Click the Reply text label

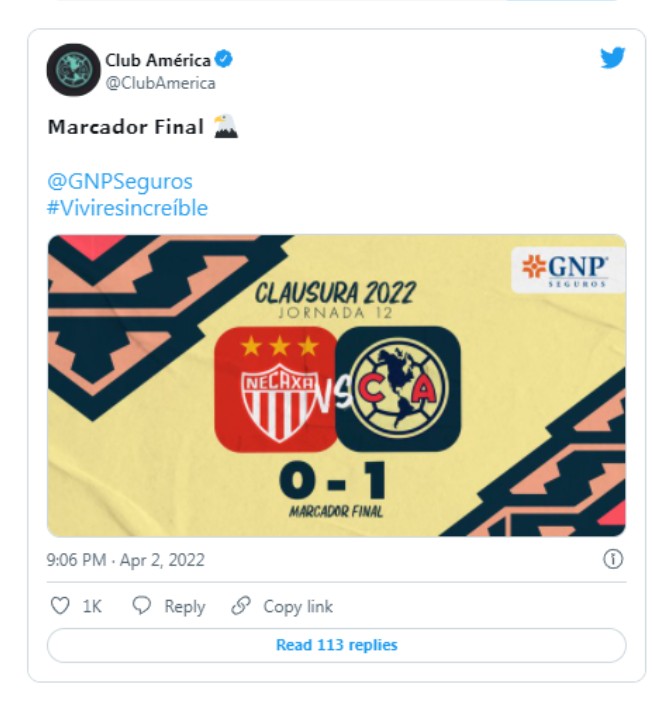185,607
